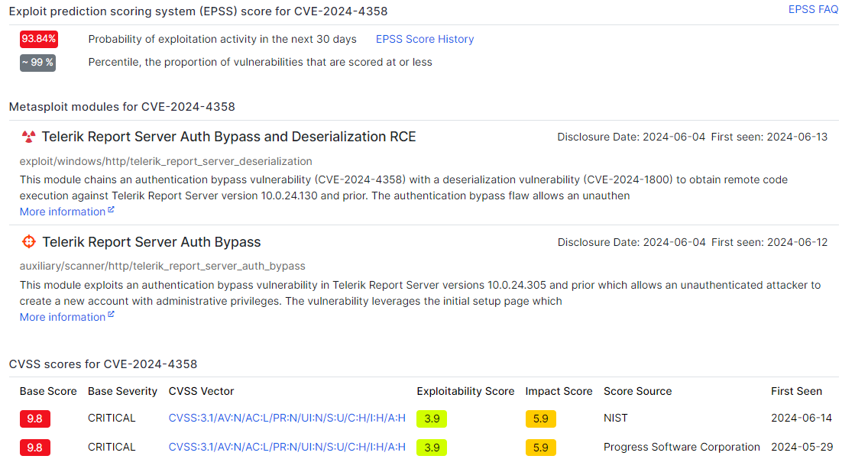Select the Telerik deserialization RCE module title
The width and height of the screenshot is (868, 472).
click(x=229, y=136)
